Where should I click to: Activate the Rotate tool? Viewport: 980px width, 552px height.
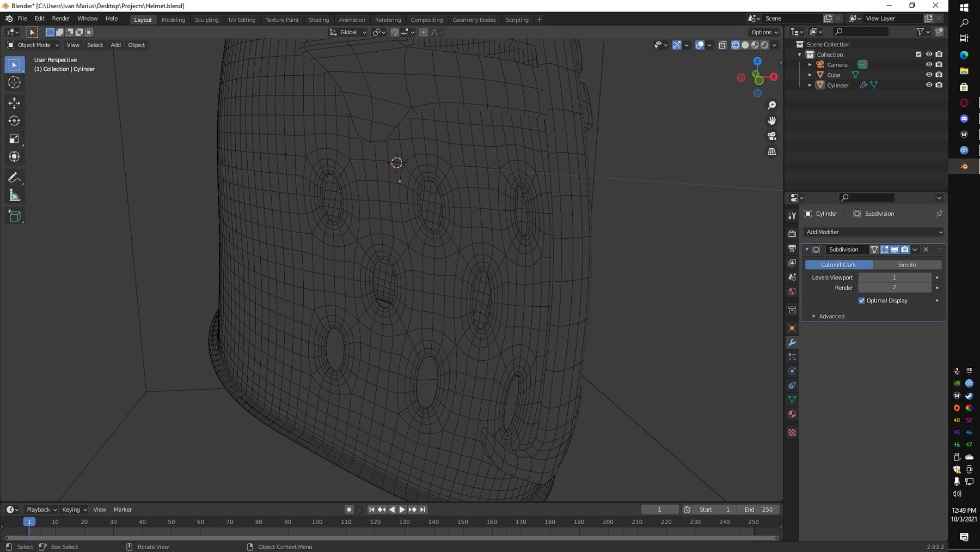[x=15, y=121]
